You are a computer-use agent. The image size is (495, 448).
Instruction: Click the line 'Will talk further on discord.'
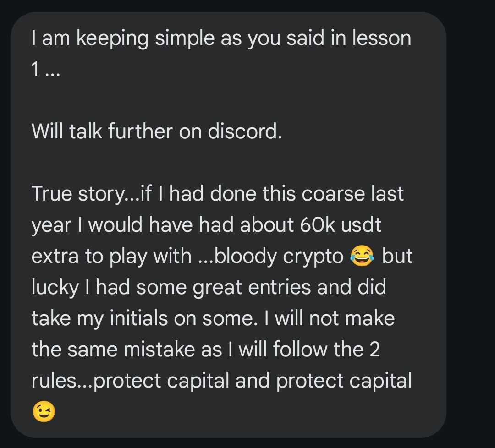click(x=157, y=131)
